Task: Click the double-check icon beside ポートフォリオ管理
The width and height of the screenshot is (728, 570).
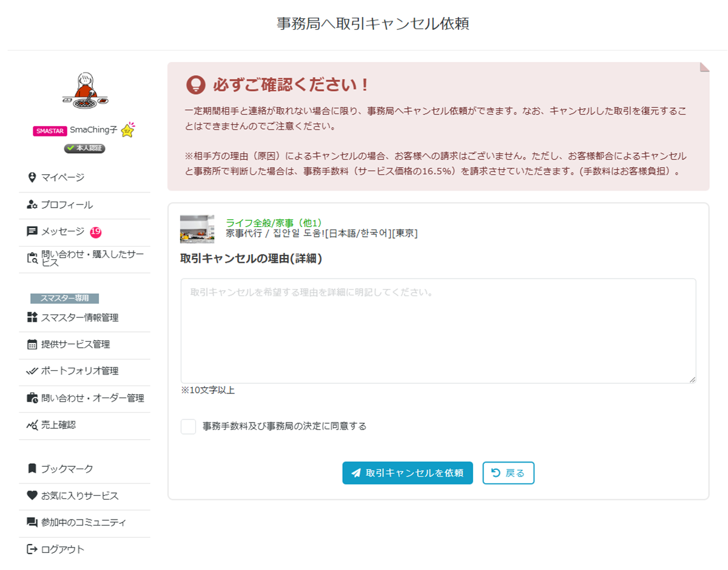Action: click(x=32, y=371)
